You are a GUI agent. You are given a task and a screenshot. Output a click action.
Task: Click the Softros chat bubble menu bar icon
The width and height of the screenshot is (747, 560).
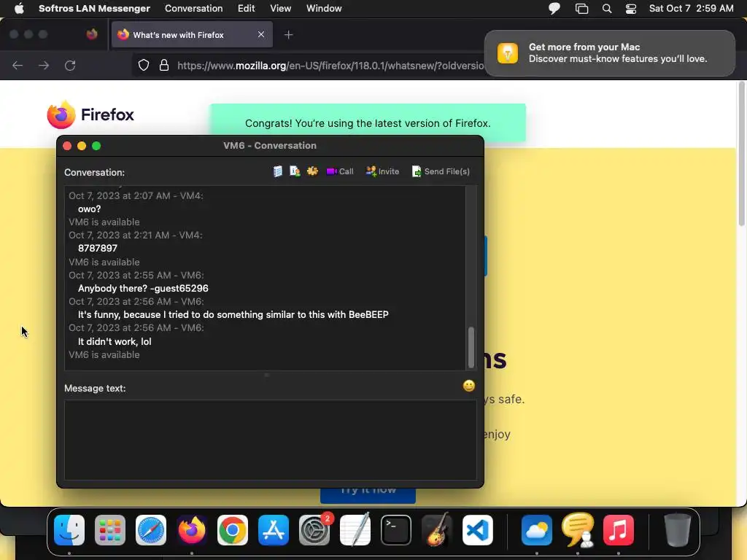(554, 9)
